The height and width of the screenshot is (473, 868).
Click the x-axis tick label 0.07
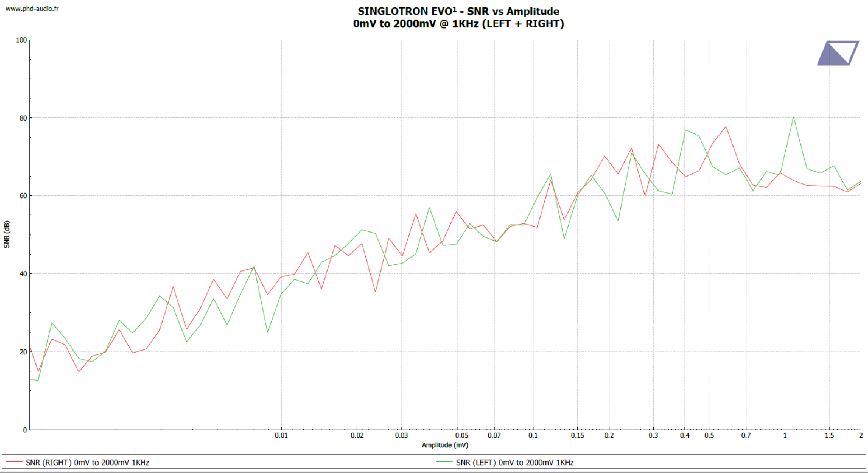(x=494, y=436)
